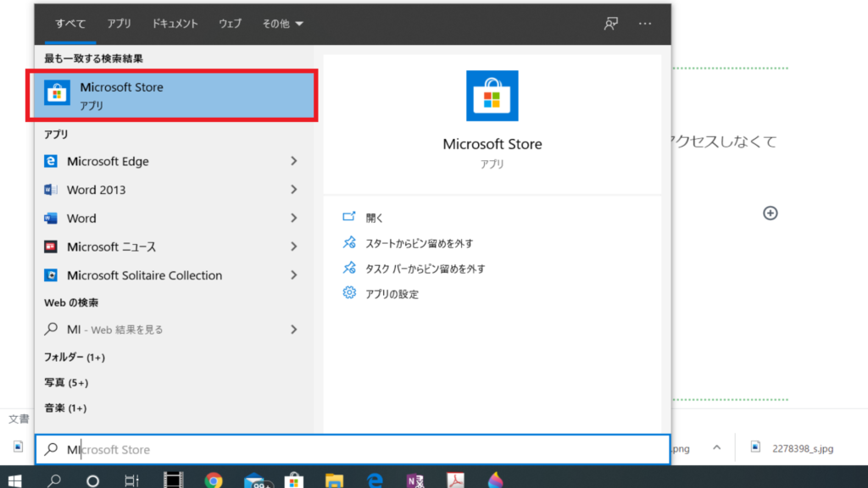Screen dimensions: 868x488
Task: Click 開く to launch Microsoft Store
Action: tap(374, 218)
